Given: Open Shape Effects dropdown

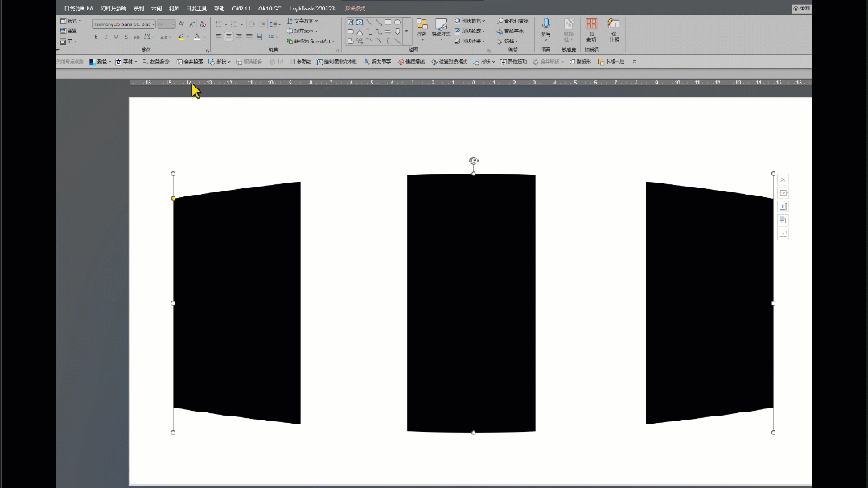Looking at the screenshot, I should [x=470, y=42].
